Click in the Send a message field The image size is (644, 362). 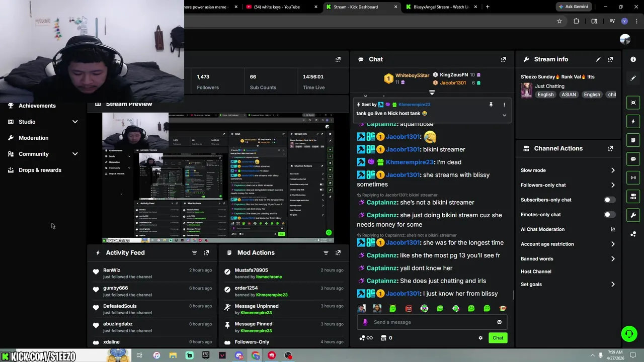[x=433, y=322]
